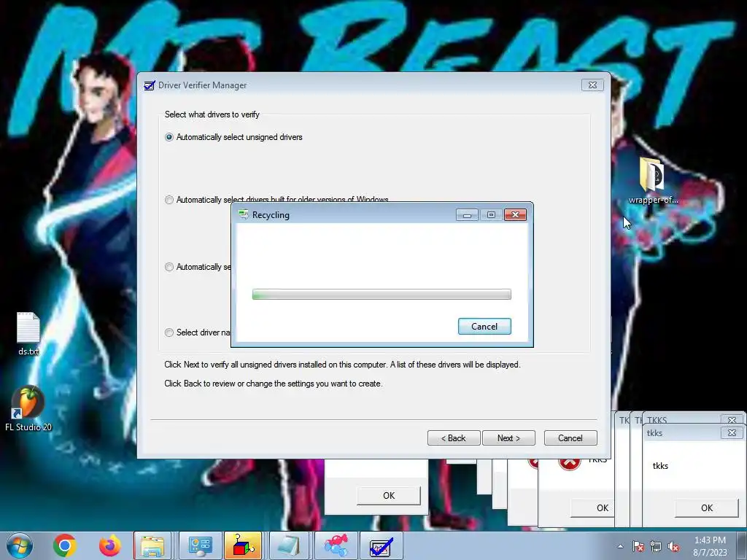The image size is (747, 560).
Task: Close the frontmost lowercase tkks dialog
Action: [732, 432]
